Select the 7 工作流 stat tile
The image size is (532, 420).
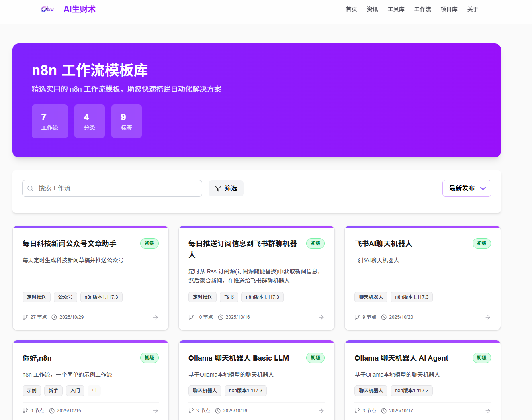pyautogui.click(x=50, y=121)
